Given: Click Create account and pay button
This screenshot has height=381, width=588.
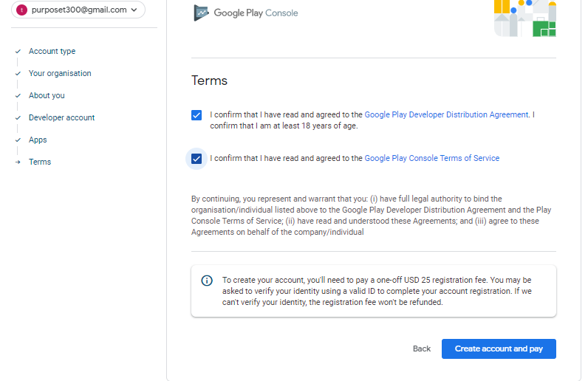Looking at the screenshot, I should (499, 349).
